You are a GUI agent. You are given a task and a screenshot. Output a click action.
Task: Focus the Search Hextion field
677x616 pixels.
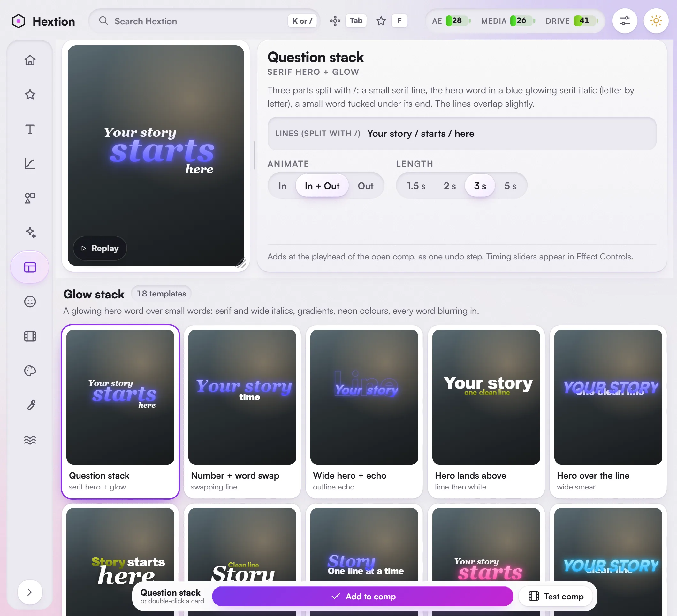coord(204,21)
